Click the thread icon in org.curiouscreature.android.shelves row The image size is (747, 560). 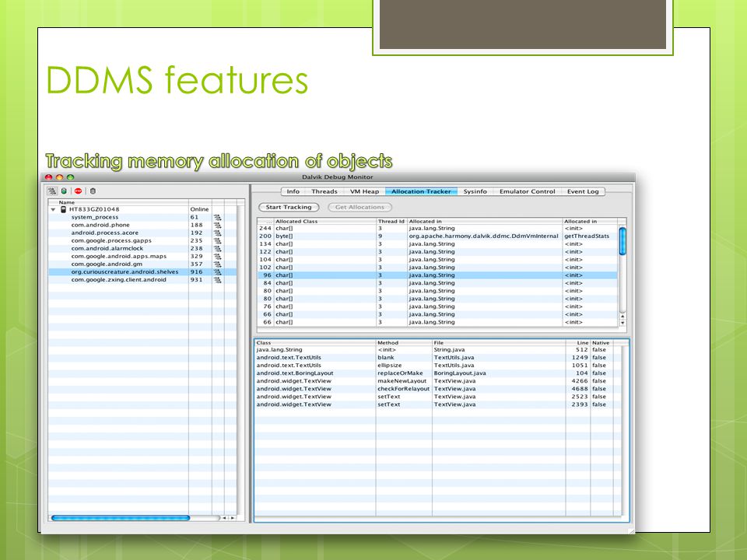point(218,272)
